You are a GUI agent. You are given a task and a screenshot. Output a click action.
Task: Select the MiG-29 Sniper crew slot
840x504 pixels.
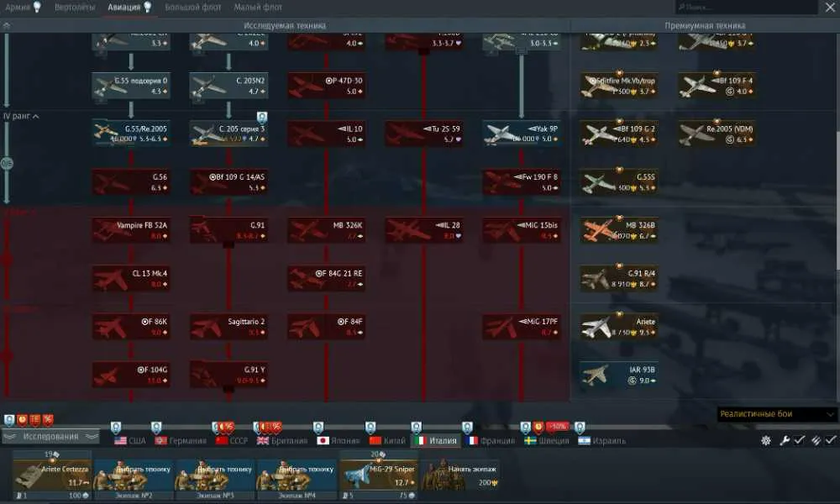click(x=379, y=475)
